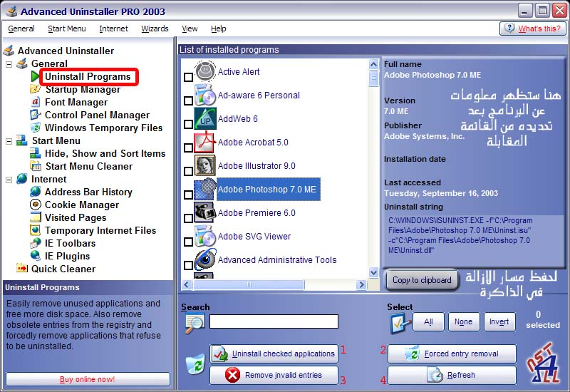The image size is (570, 392).
Task: Click the Refresh button
Action: 452,375
